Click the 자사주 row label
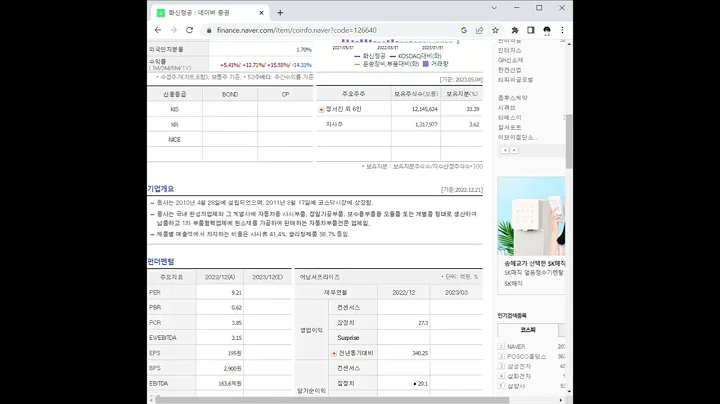 (334, 124)
